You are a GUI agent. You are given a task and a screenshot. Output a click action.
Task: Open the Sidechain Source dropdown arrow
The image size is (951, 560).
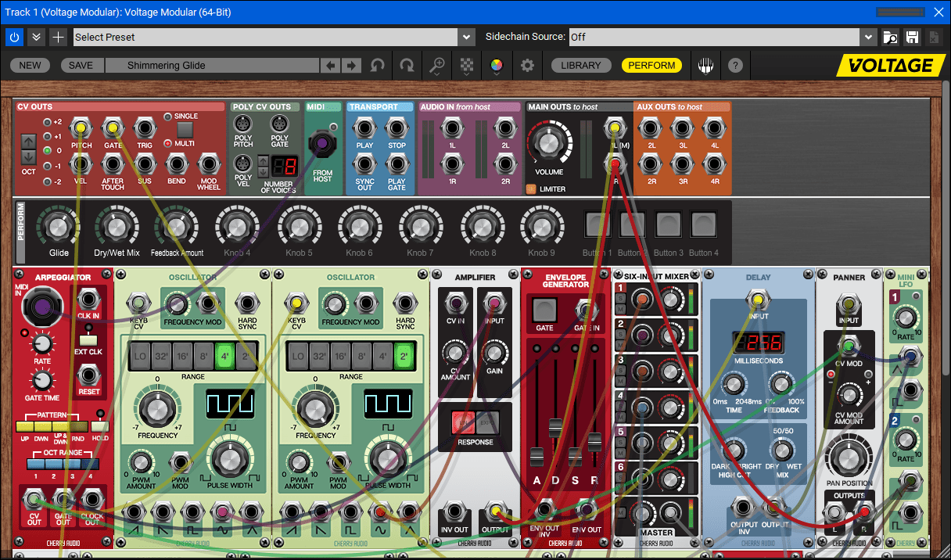point(868,37)
